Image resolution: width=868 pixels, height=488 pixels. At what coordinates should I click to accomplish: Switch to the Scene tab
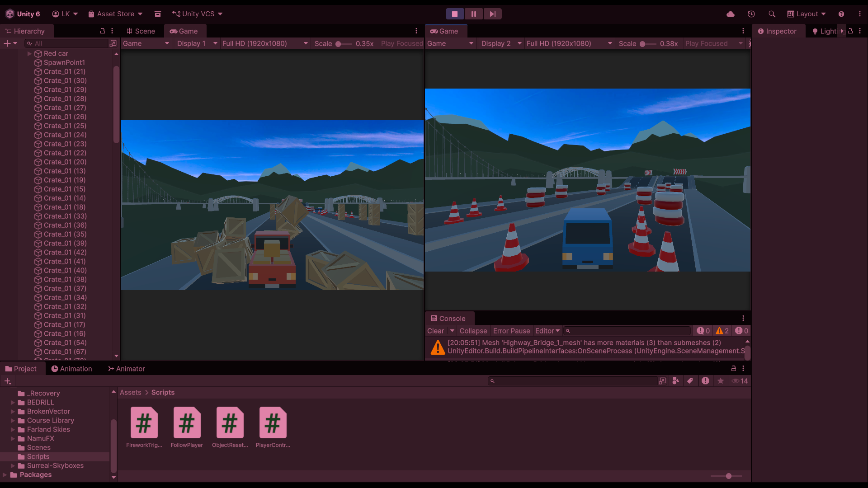coord(141,31)
